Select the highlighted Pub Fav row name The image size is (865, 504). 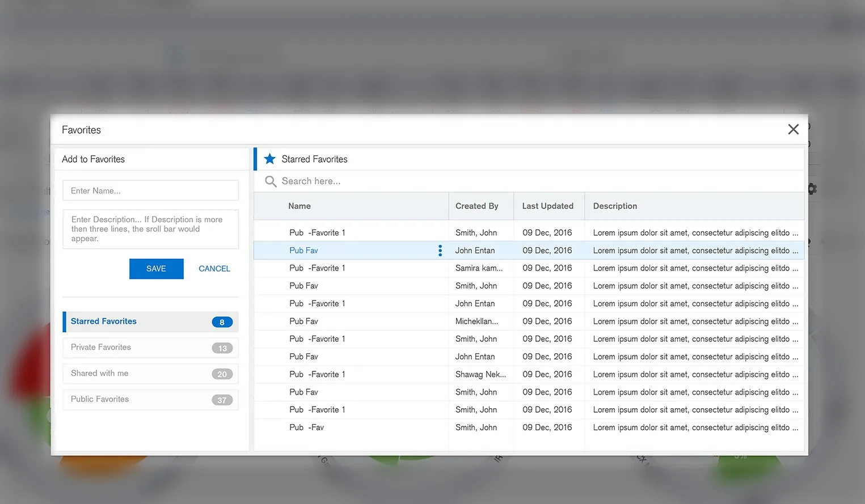click(303, 251)
